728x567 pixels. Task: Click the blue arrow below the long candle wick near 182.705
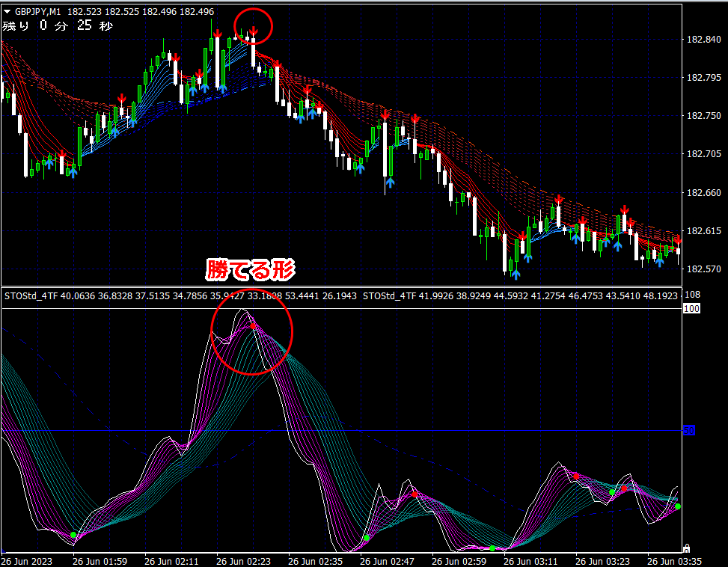[x=390, y=181]
